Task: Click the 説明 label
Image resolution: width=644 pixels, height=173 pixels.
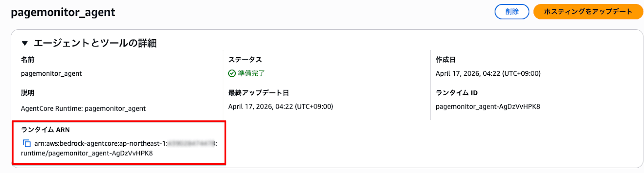Action: pos(28,93)
